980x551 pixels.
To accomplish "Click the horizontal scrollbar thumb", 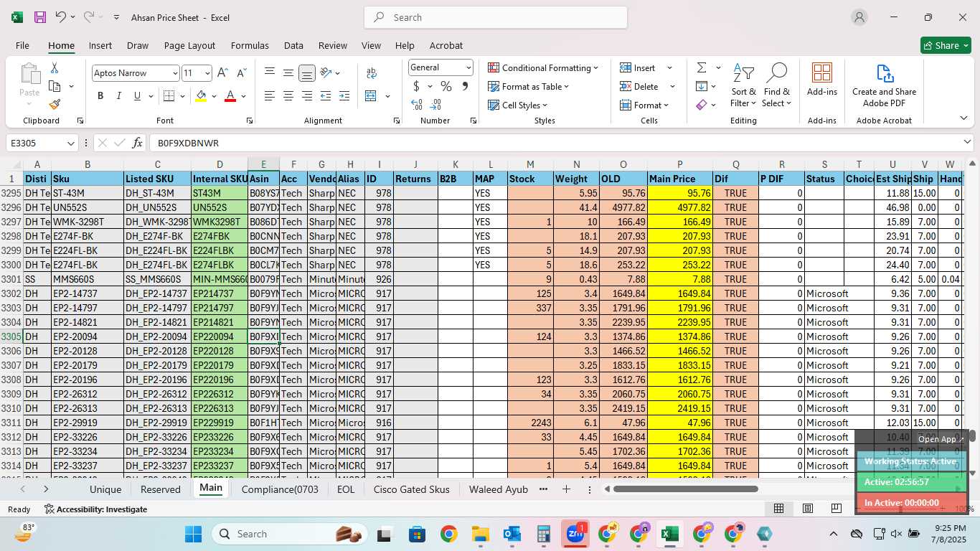I will click(686, 489).
